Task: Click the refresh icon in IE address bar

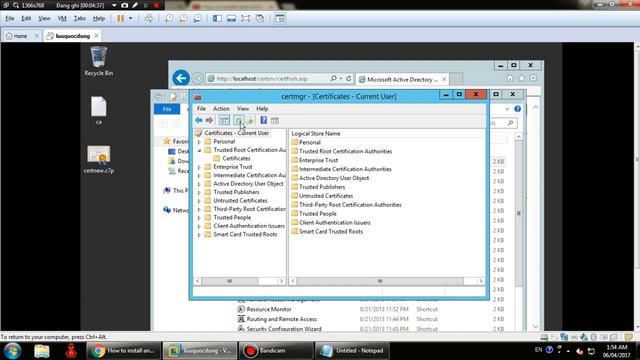Action: coord(349,78)
